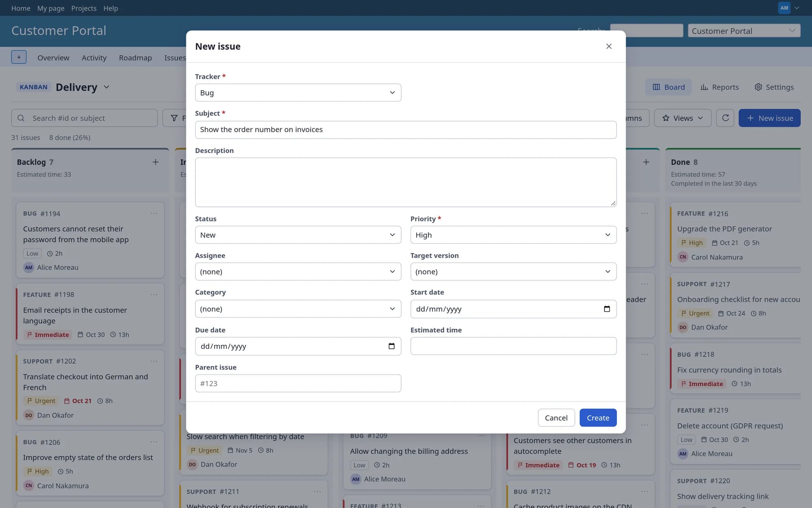812x508 pixels.
Task: Click the Search #id or subject box
Action: [x=84, y=118]
